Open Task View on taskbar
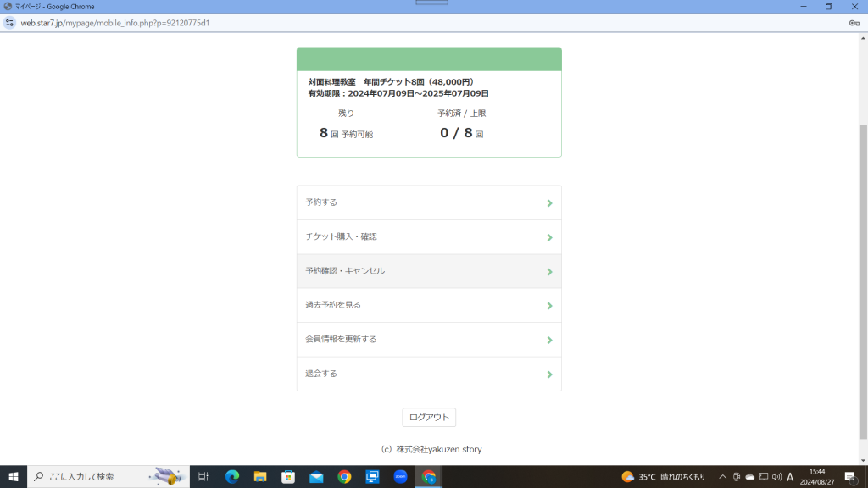Image resolution: width=868 pixels, height=488 pixels. tap(203, 476)
